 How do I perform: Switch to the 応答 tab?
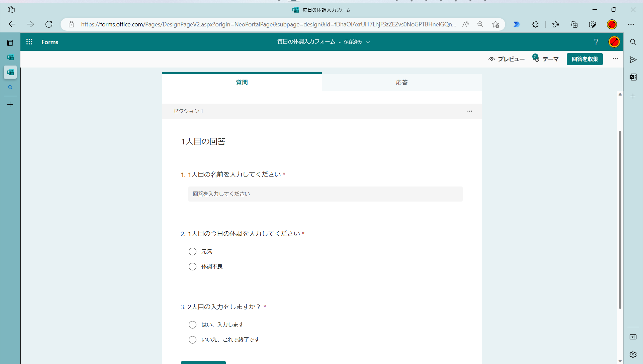pos(401,82)
